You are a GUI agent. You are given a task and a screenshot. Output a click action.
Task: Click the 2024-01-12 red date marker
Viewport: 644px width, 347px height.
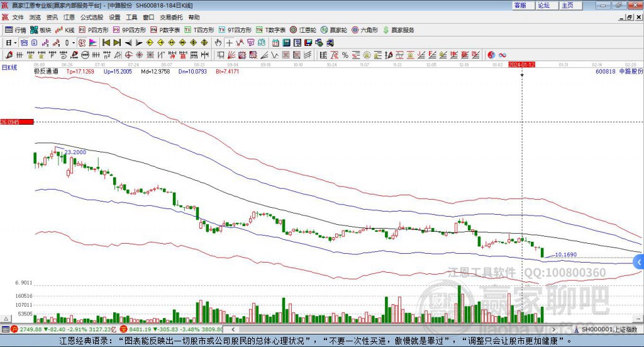[522, 65]
